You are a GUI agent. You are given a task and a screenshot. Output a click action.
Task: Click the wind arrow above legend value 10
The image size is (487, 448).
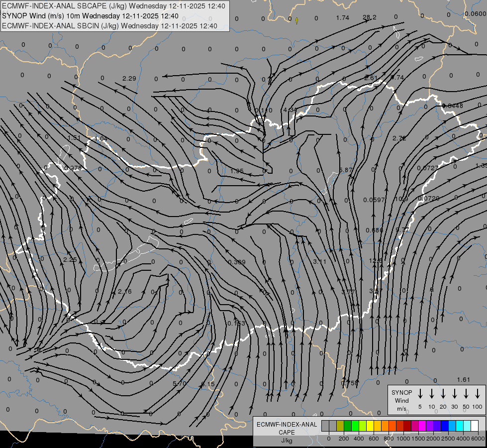coord(432,394)
